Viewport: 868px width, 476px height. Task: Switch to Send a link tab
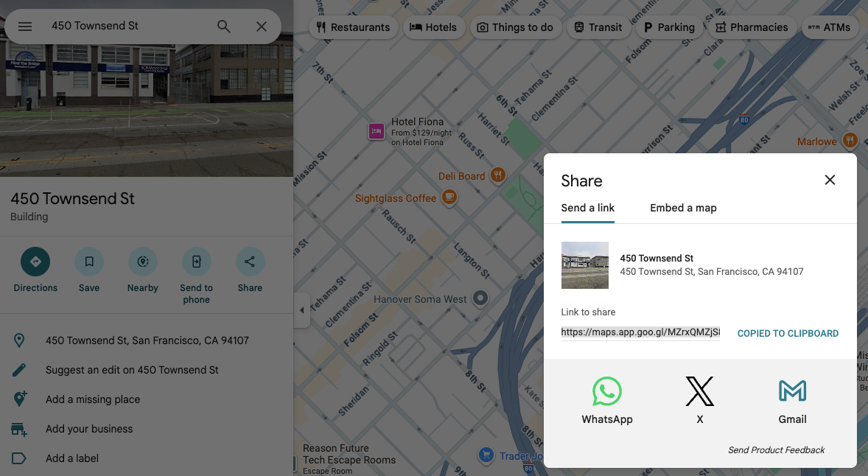coord(588,208)
